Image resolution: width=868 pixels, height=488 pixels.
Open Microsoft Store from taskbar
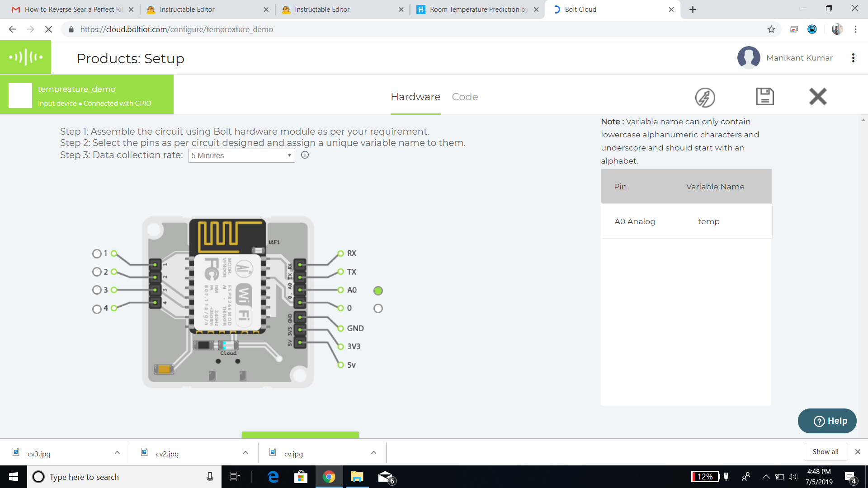pos(301,477)
